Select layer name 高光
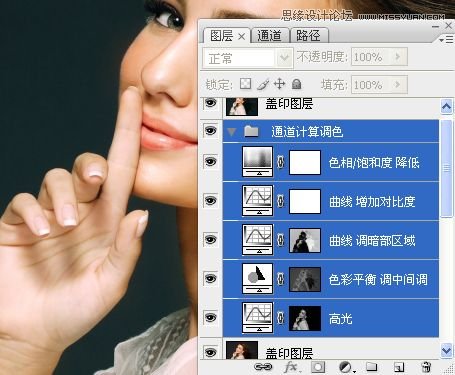Screen dimensions: 455x375 point(340,319)
